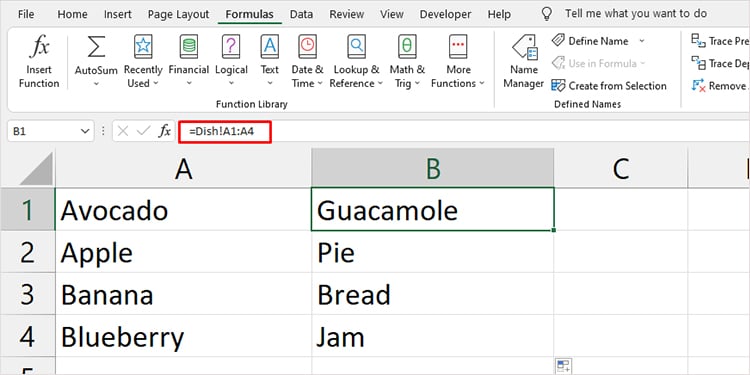Select cell containing Guacamole
The height and width of the screenshot is (375, 750).
(x=432, y=209)
